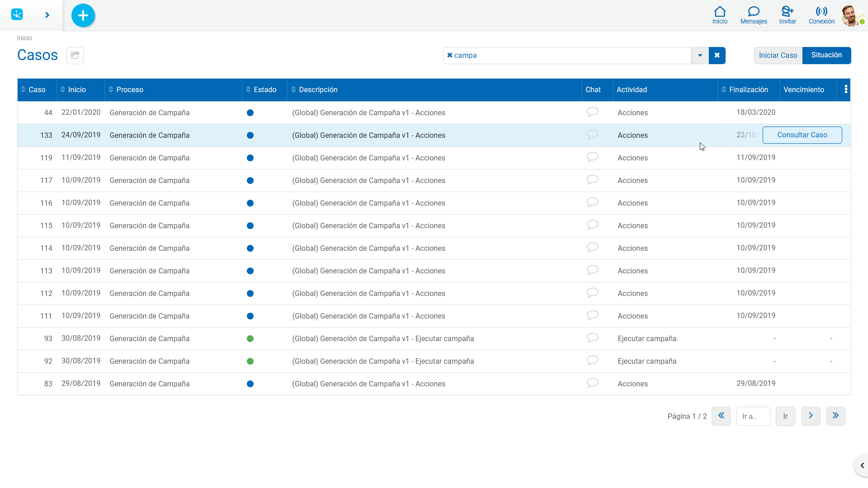Clear search with blue X button
The width and height of the screenshot is (868, 488).
point(717,55)
